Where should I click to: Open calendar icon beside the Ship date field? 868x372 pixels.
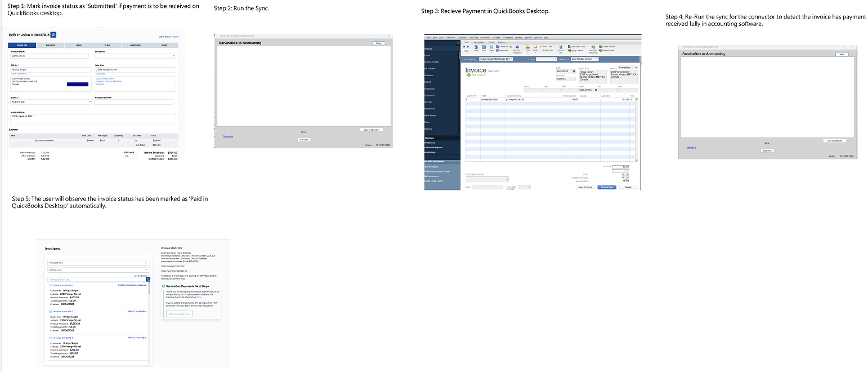point(596,90)
